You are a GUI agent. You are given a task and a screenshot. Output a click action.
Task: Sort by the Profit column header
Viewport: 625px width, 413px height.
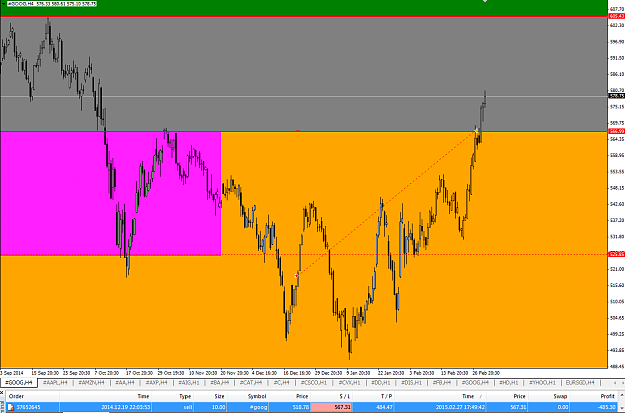pyautogui.click(x=608, y=396)
